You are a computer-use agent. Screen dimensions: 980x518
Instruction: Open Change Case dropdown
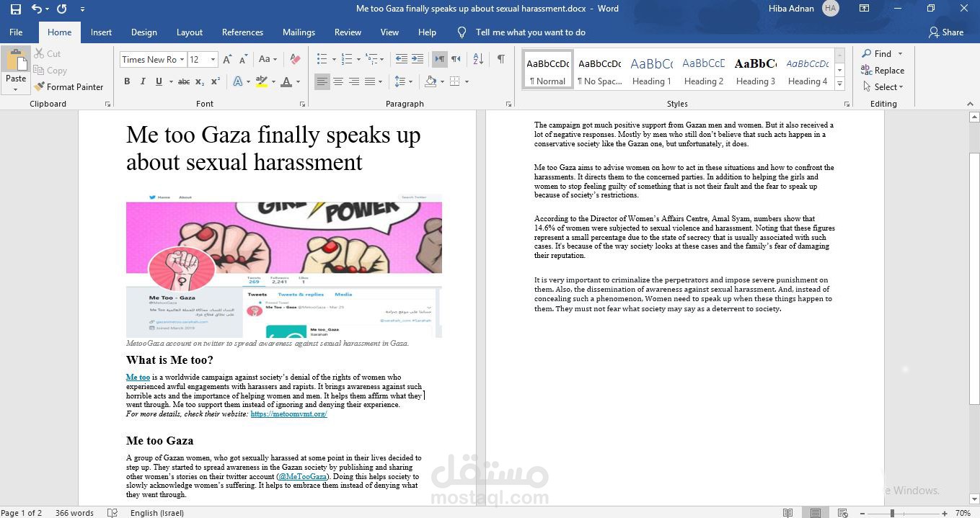coord(268,59)
